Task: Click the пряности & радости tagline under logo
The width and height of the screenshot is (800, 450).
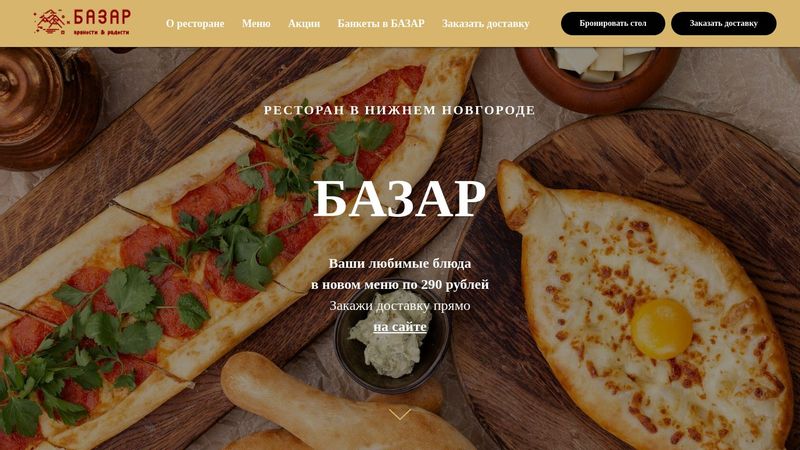Action: click(x=102, y=32)
